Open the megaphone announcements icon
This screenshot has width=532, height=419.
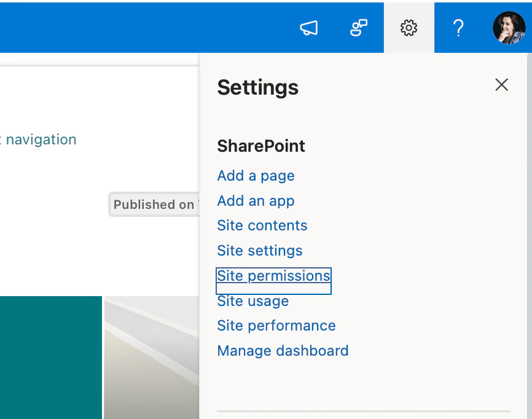[309, 28]
